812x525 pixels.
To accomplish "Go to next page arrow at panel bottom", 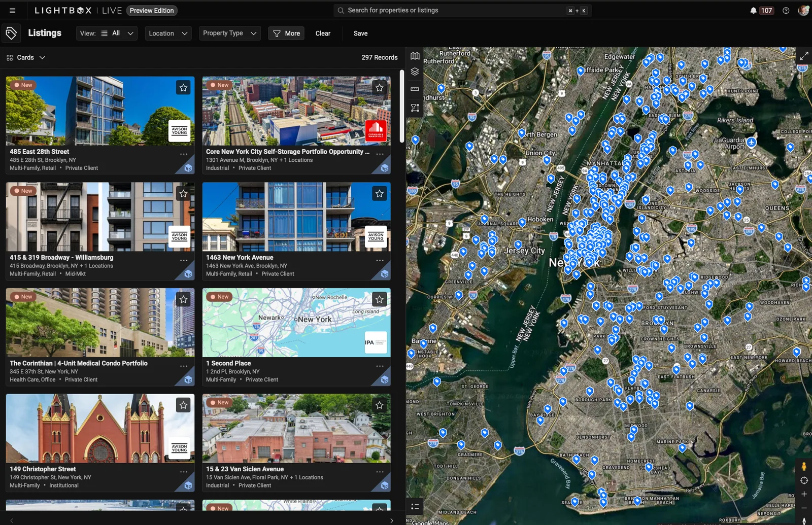I will tap(391, 520).
